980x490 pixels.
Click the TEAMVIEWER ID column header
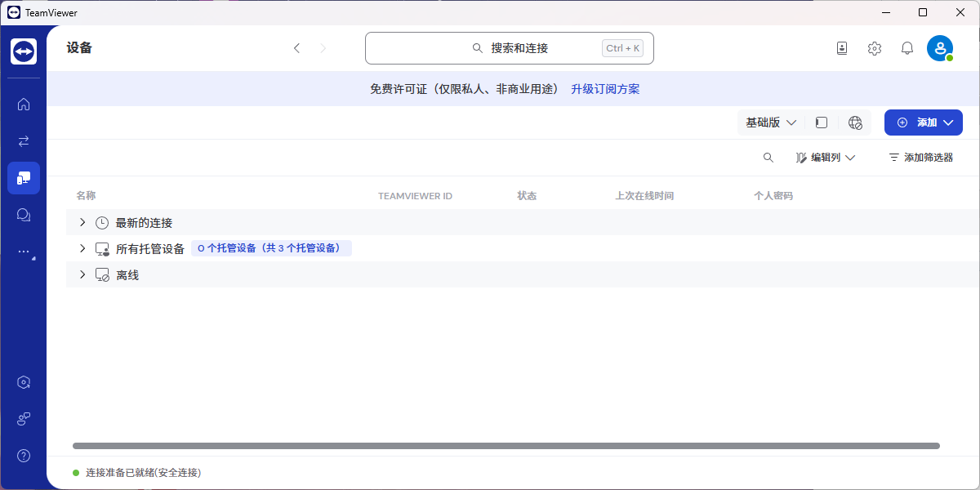[415, 196]
